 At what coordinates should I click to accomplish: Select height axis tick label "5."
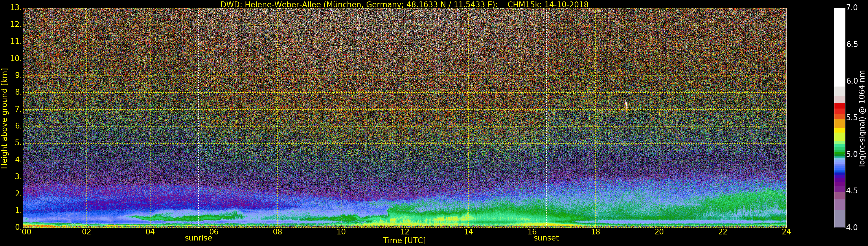pos(18,143)
